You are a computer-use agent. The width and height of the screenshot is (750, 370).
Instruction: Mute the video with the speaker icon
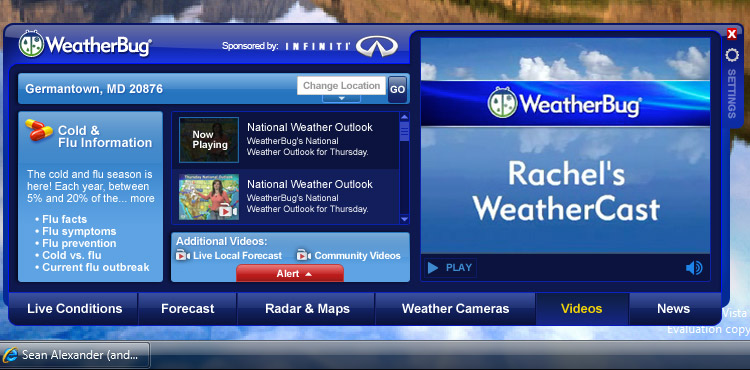click(x=694, y=268)
